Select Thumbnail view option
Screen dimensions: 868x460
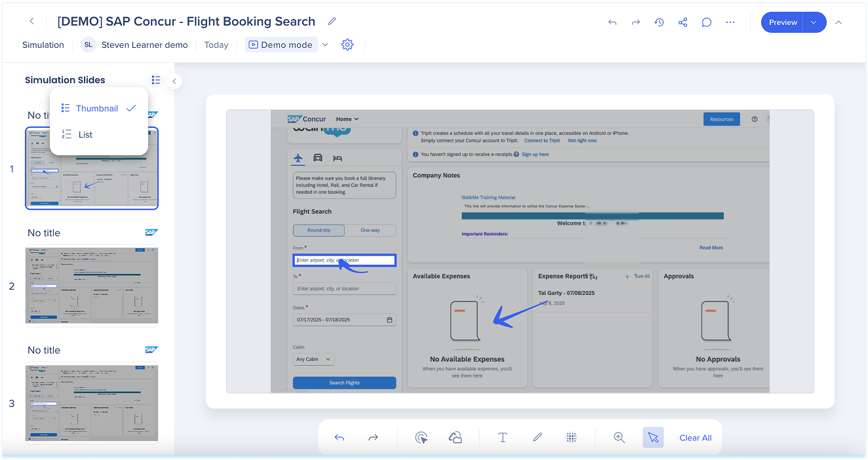(97, 108)
